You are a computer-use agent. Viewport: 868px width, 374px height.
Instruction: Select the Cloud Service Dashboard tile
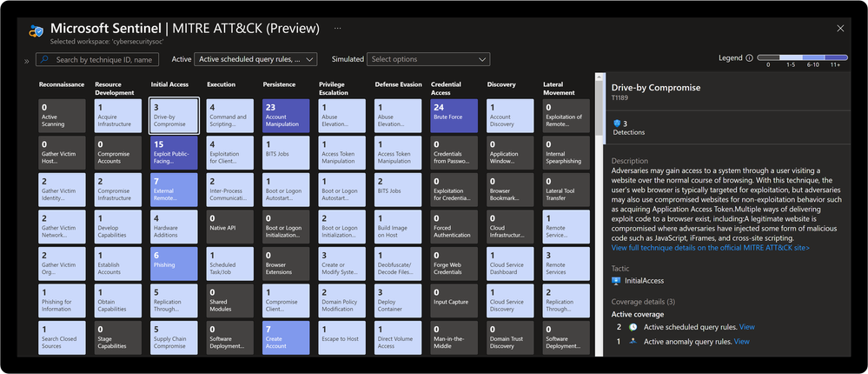[x=510, y=264]
